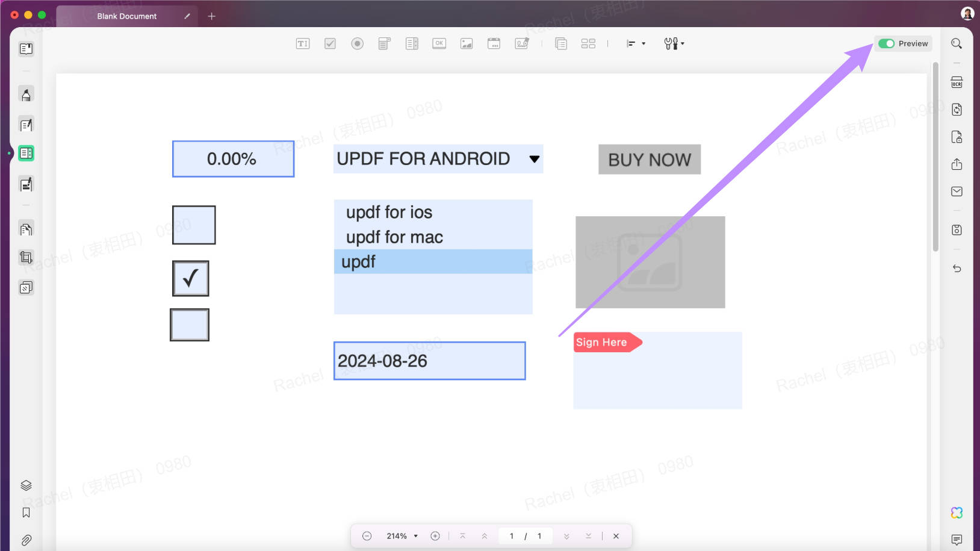
Task: Open the Edit PDF tool
Action: click(x=26, y=125)
